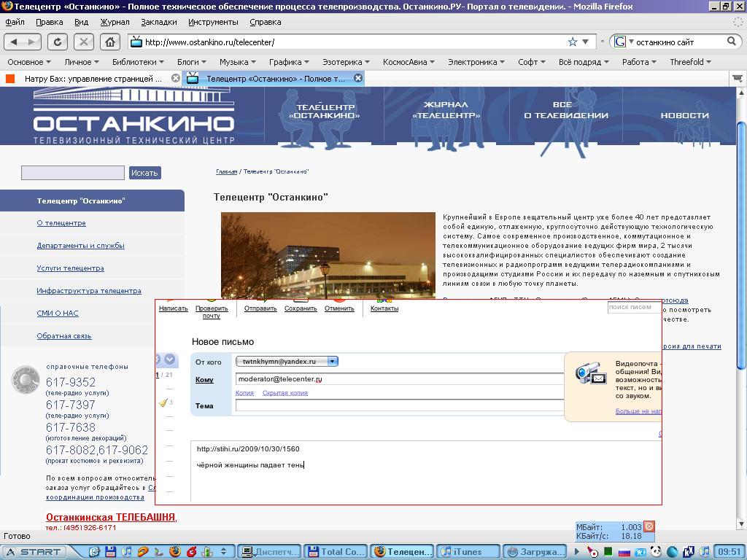Stop loading with the X toolbar button
Viewport: 747px width, 560px height.
pos(83,42)
